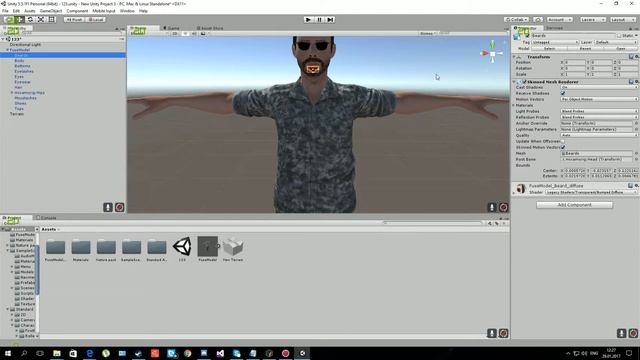640x360 pixels.
Task: Switch to the Console tab
Action: tap(46, 218)
